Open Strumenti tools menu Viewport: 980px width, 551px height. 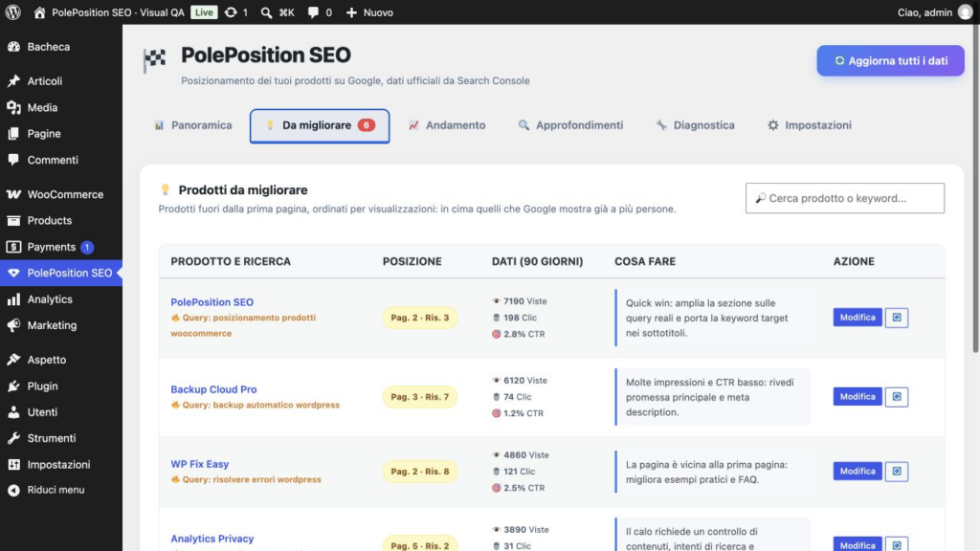tap(61, 438)
